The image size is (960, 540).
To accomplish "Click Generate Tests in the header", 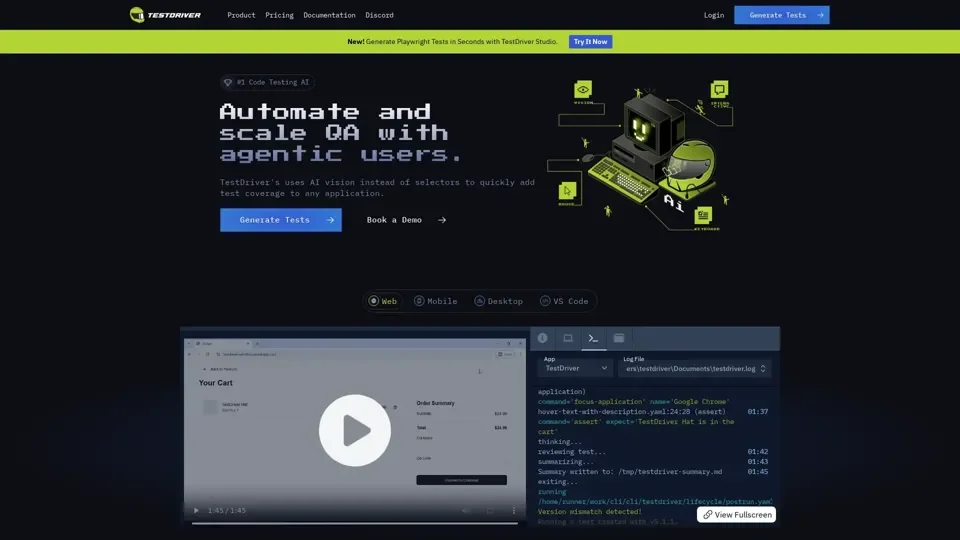I will pos(782,15).
